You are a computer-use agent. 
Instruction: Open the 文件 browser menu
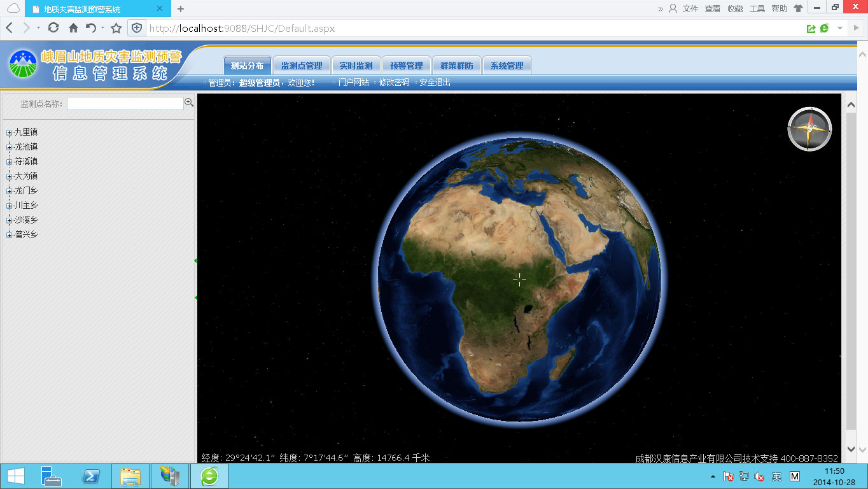pos(690,9)
